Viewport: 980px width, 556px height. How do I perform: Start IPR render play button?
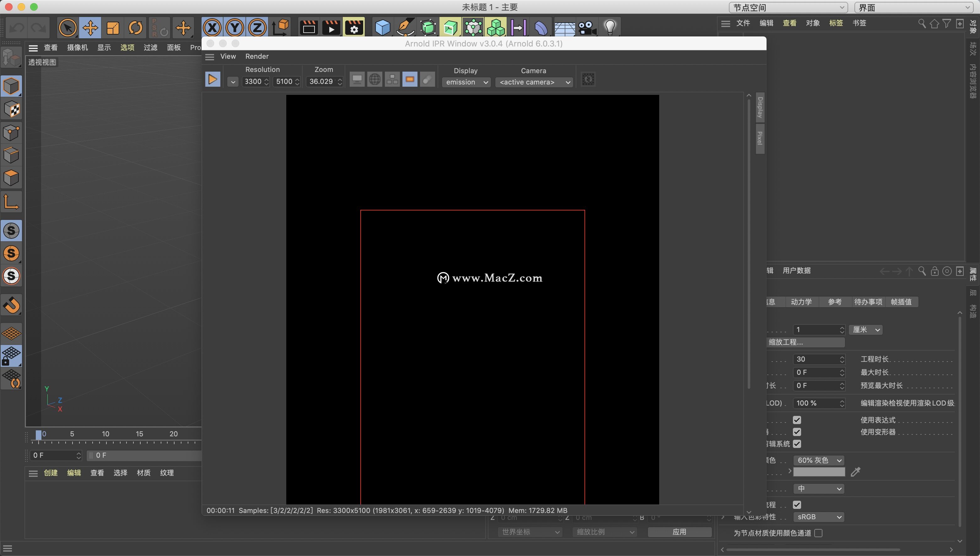[x=213, y=79]
